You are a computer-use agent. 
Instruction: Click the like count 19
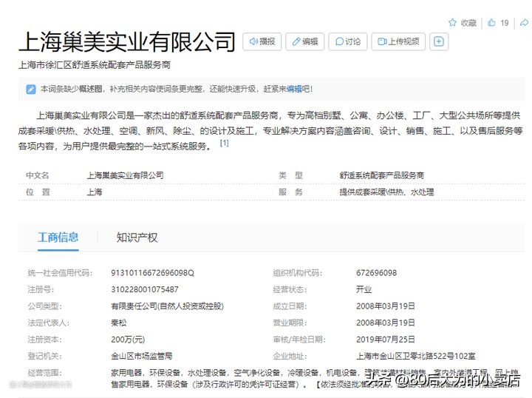pos(505,23)
